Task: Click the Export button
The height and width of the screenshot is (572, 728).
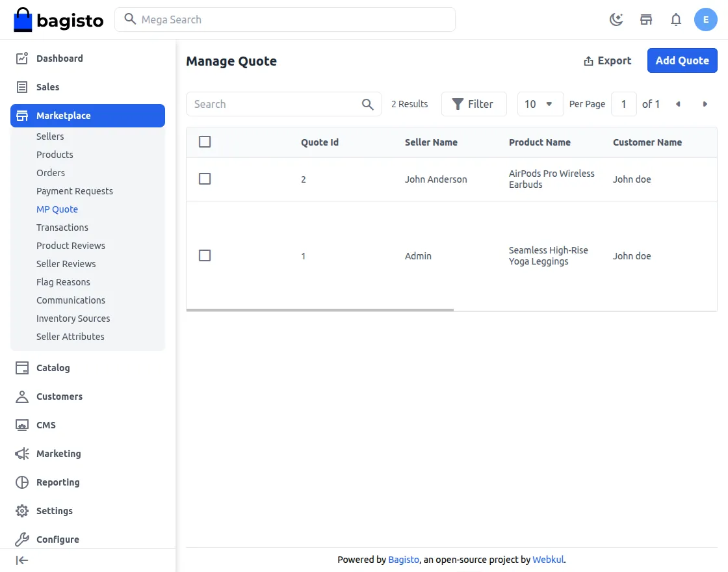Action: click(607, 61)
